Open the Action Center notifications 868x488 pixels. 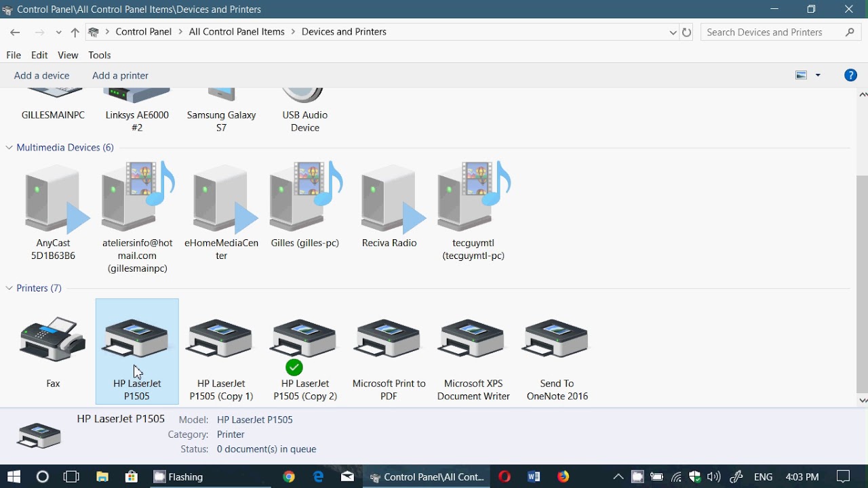click(843, 476)
